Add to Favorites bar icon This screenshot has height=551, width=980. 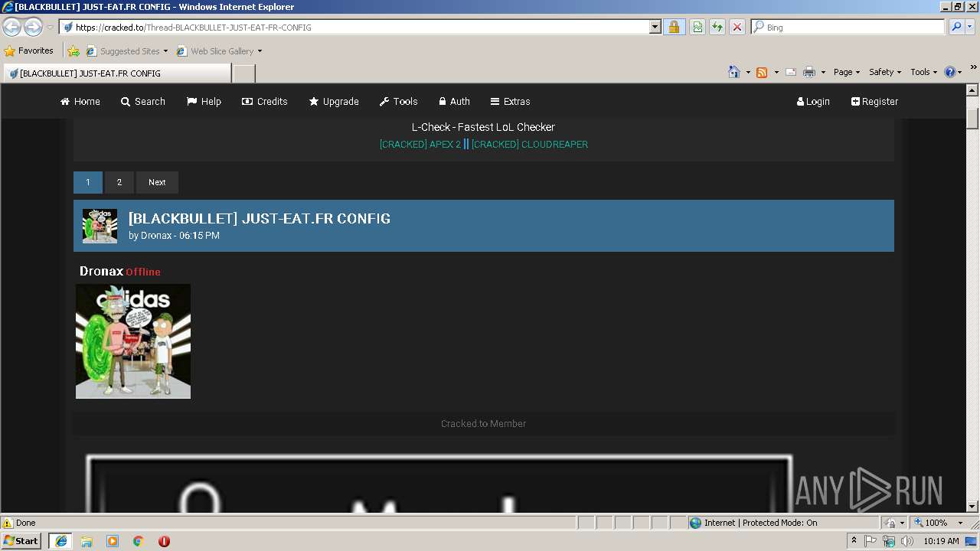[x=73, y=51]
